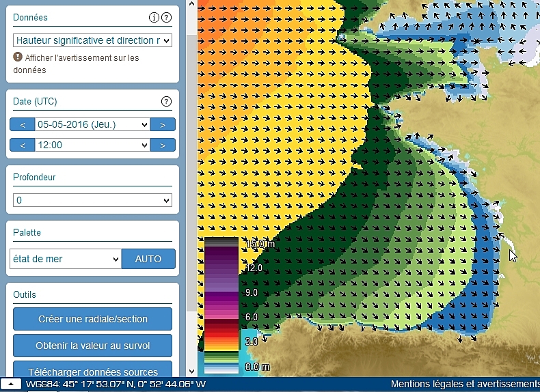This screenshot has width=540, height=392.
Task: Click the warning exclamation icon
Action: tap(18, 57)
